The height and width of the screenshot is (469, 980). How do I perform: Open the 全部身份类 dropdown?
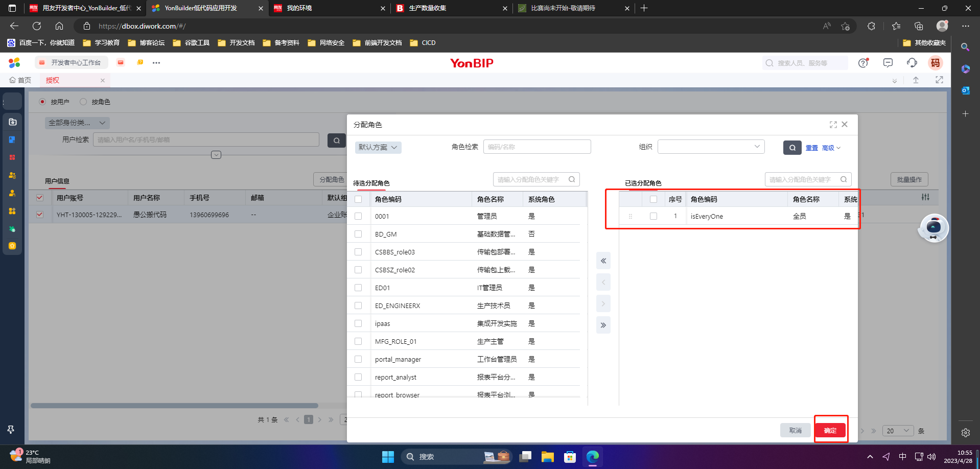pyautogui.click(x=77, y=123)
